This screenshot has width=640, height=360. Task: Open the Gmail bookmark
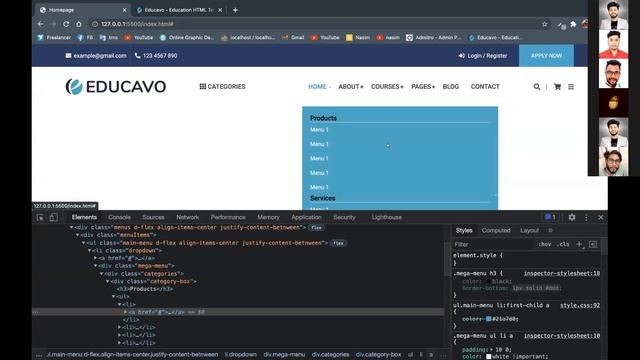pyautogui.click(x=293, y=38)
